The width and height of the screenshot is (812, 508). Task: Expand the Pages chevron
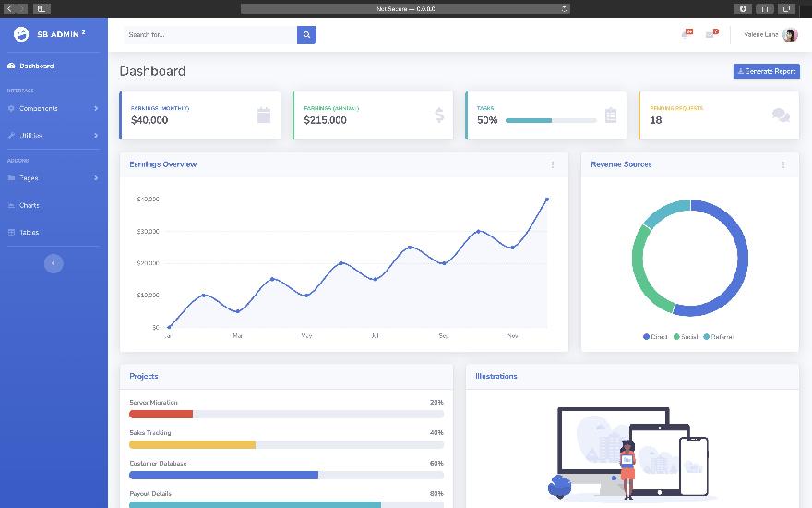click(x=96, y=177)
